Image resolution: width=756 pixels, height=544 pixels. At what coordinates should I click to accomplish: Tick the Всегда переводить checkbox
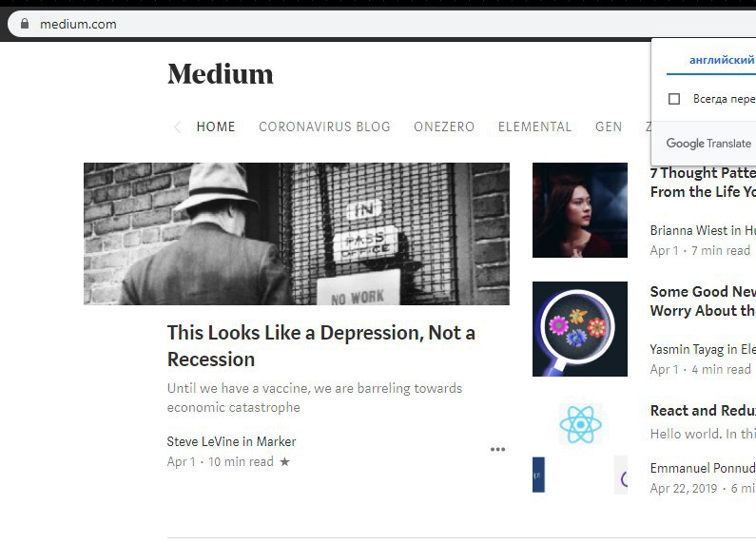[x=674, y=99]
